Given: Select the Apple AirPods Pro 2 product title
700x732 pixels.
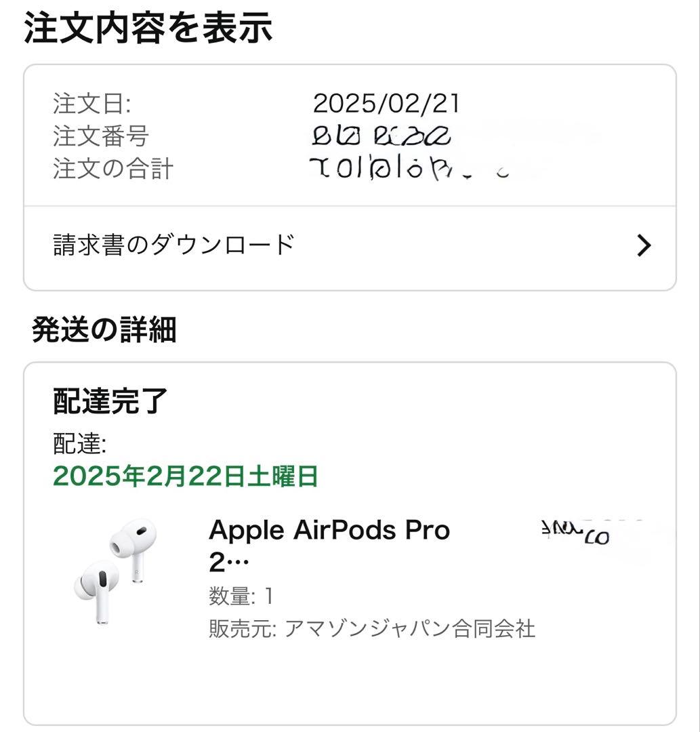Looking at the screenshot, I should point(329,546).
